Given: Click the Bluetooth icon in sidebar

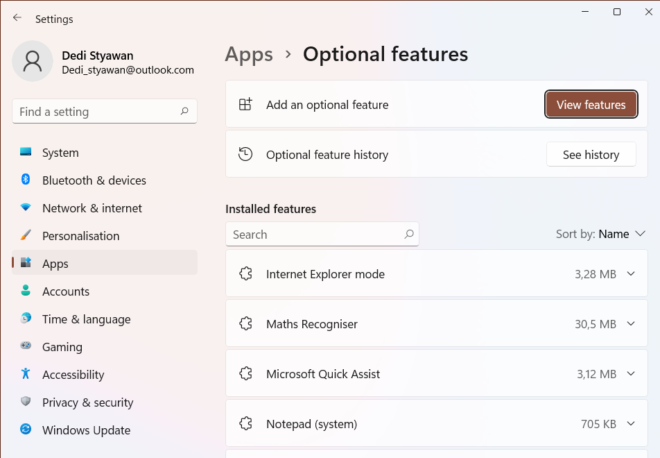Looking at the screenshot, I should [x=26, y=179].
